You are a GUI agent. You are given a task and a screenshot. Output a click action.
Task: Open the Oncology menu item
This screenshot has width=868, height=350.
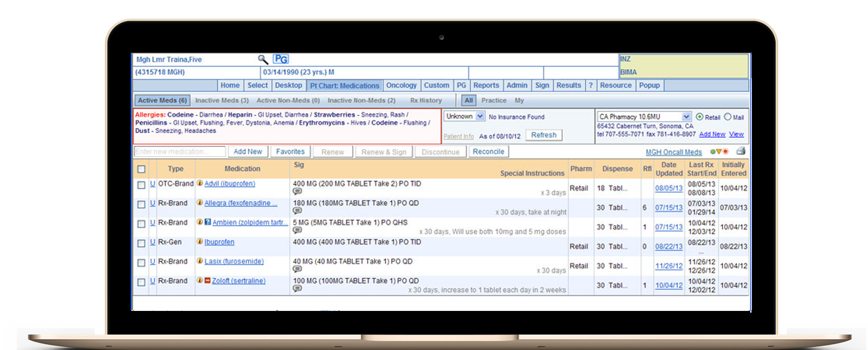(401, 85)
